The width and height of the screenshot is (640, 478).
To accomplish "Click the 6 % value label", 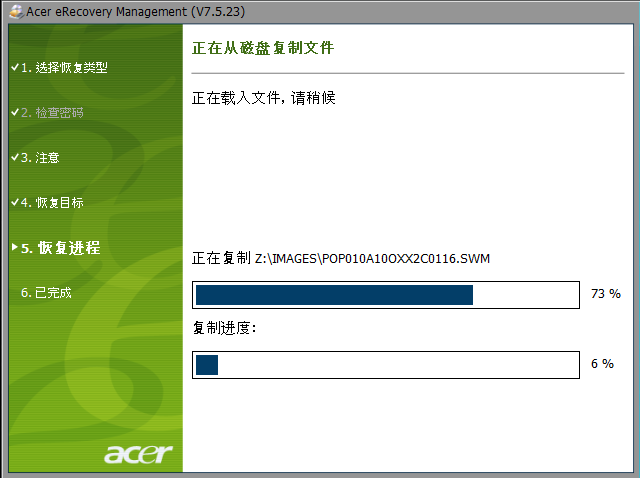I will [602, 363].
